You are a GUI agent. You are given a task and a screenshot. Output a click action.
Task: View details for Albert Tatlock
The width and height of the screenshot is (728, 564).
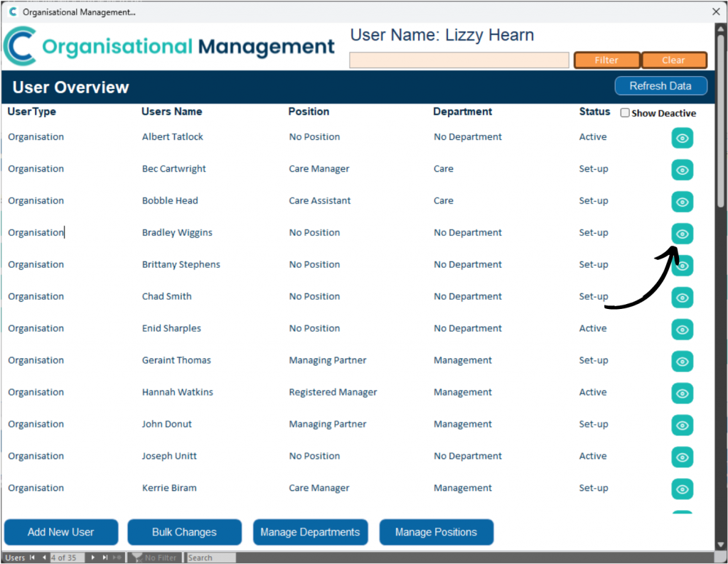pyautogui.click(x=682, y=139)
